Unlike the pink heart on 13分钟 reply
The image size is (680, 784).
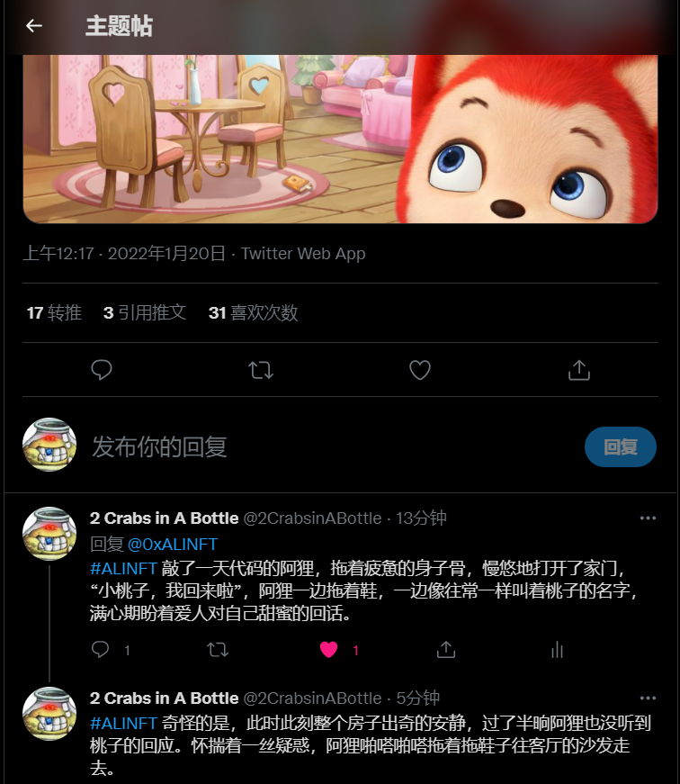[x=329, y=650]
